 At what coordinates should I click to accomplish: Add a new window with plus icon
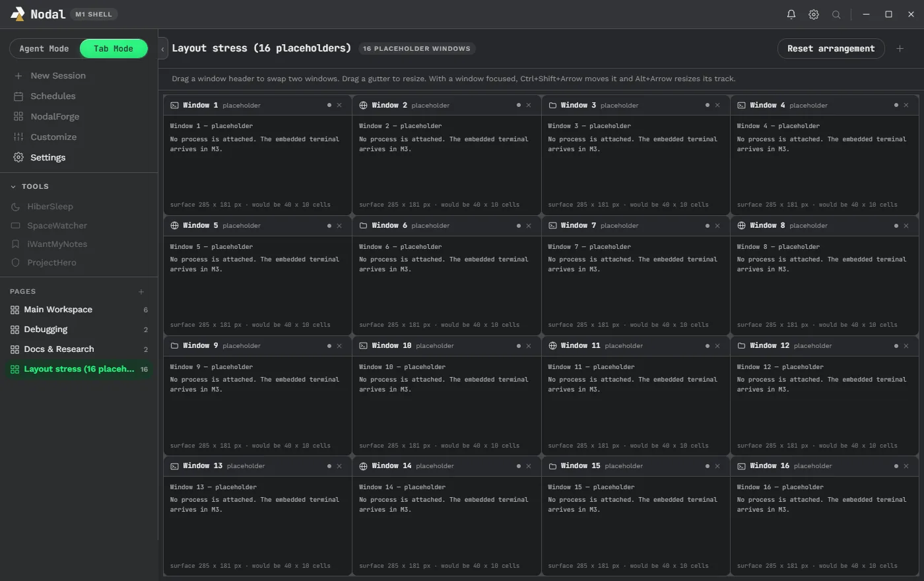pos(900,48)
